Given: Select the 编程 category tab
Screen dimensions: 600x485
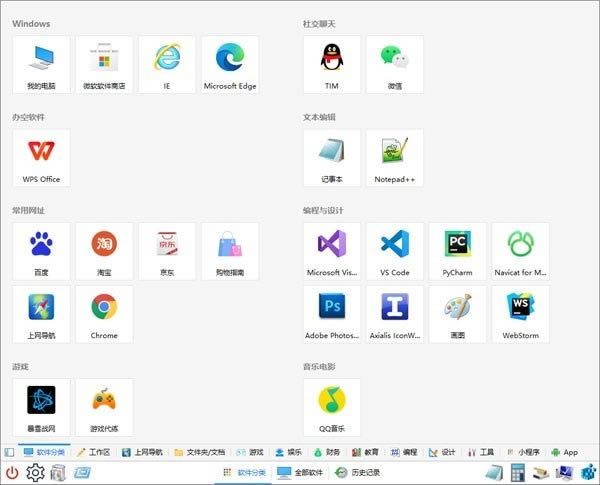Looking at the screenshot, I should tap(403, 452).
